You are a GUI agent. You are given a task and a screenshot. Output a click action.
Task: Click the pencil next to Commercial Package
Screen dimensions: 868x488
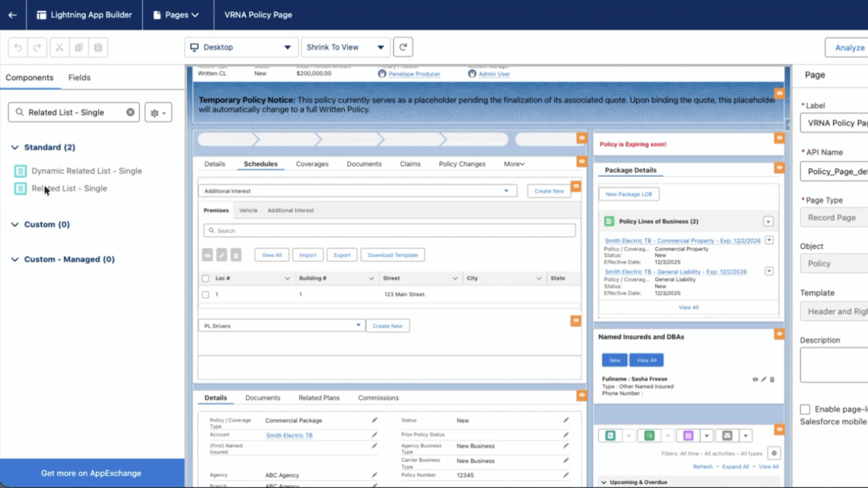(x=374, y=420)
